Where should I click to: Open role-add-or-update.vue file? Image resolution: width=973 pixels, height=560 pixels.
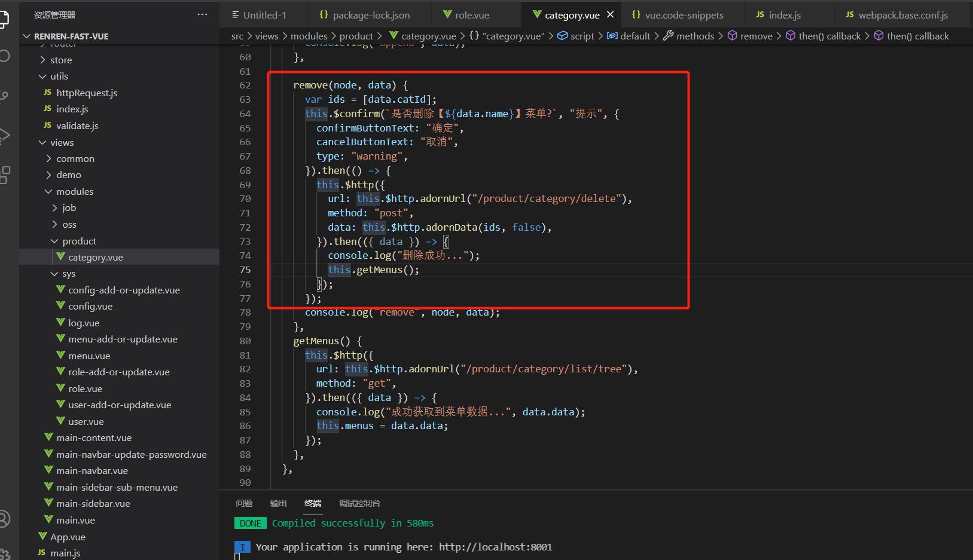click(119, 372)
